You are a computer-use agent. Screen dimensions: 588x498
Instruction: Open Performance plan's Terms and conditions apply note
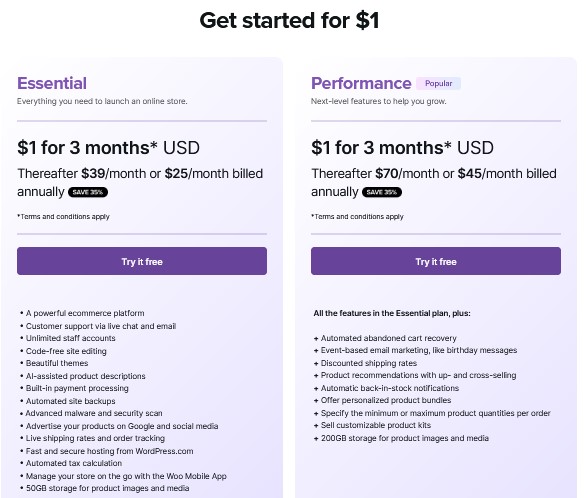[x=357, y=217]
